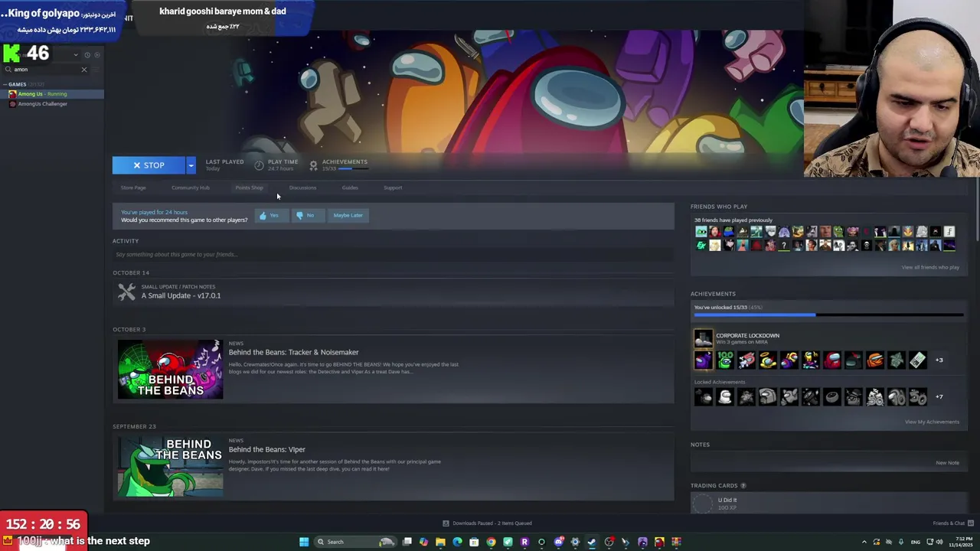Show hidden system tray icons
Viewport: 980px width, 551px height.
pyautogui.click(x=864, y=542)
